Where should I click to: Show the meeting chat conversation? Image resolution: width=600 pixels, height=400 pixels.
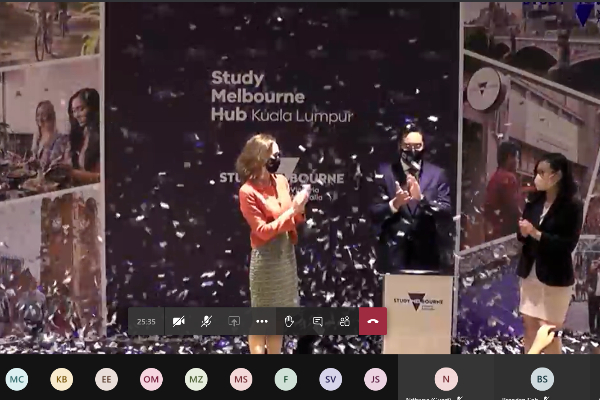tap(317, 321)
